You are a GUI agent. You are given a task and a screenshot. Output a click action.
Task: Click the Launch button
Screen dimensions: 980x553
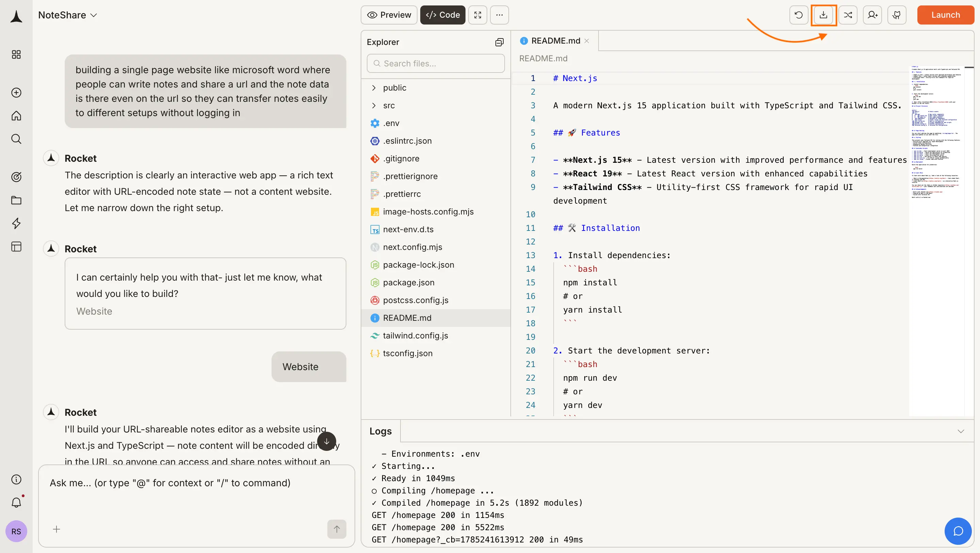click(946, 15)
